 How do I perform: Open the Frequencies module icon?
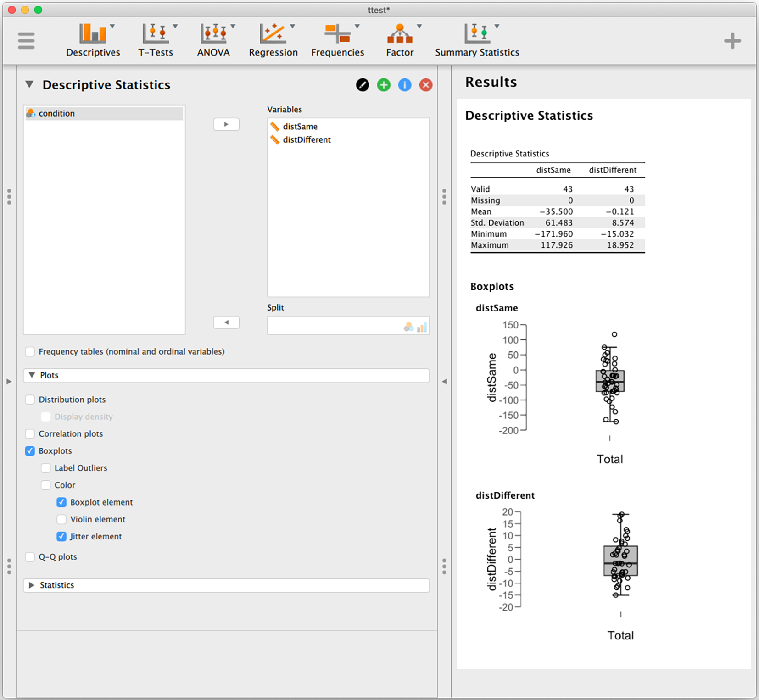coord(338,41)
